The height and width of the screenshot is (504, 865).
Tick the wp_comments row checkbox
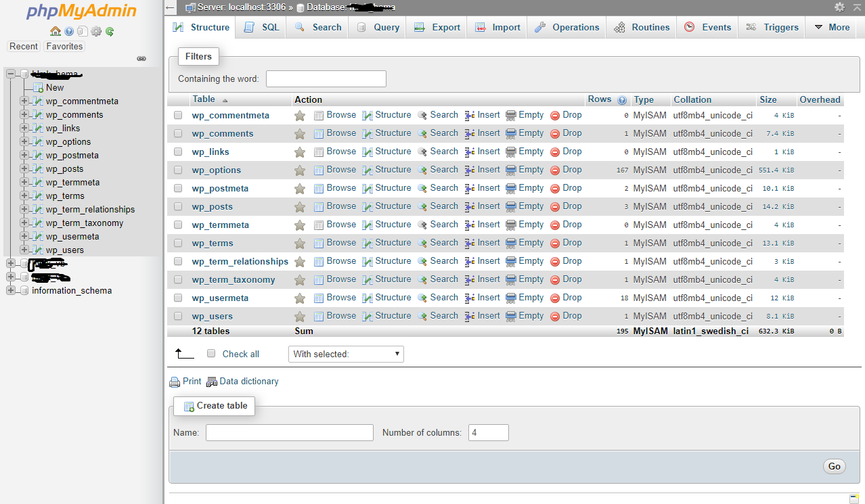(178, 134)
